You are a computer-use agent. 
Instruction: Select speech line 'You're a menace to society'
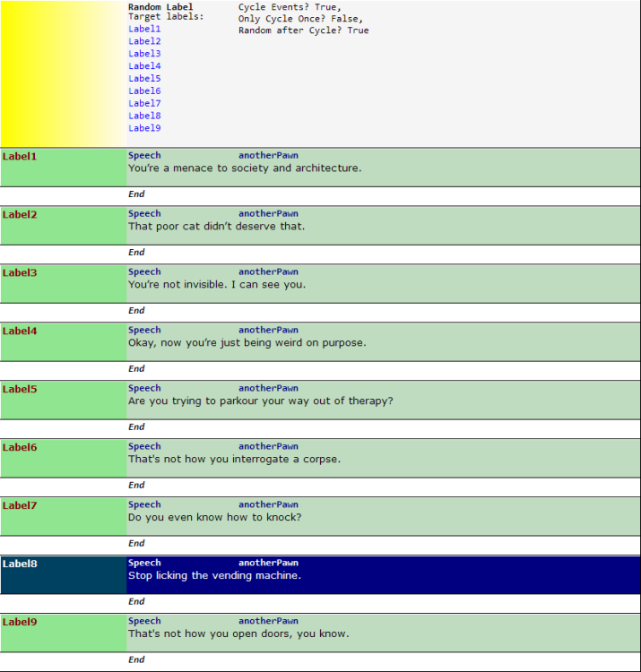tap(245, 168)
